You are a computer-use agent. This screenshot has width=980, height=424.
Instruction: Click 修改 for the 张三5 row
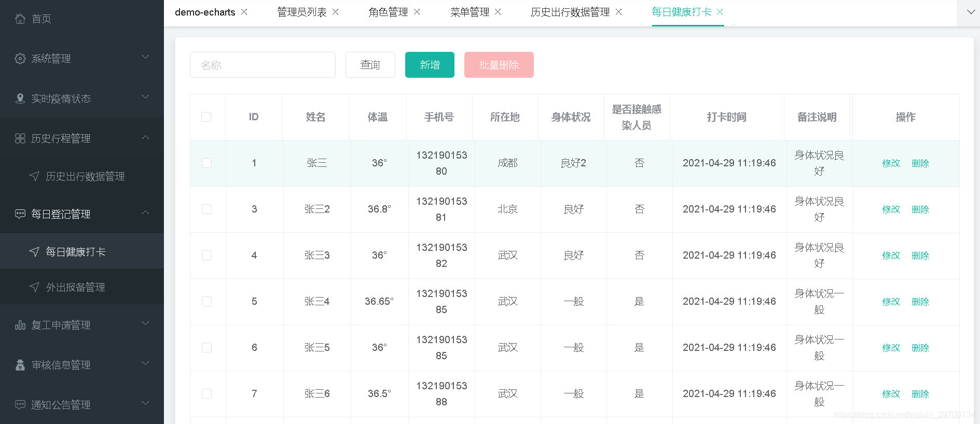[x=891, y=348]
